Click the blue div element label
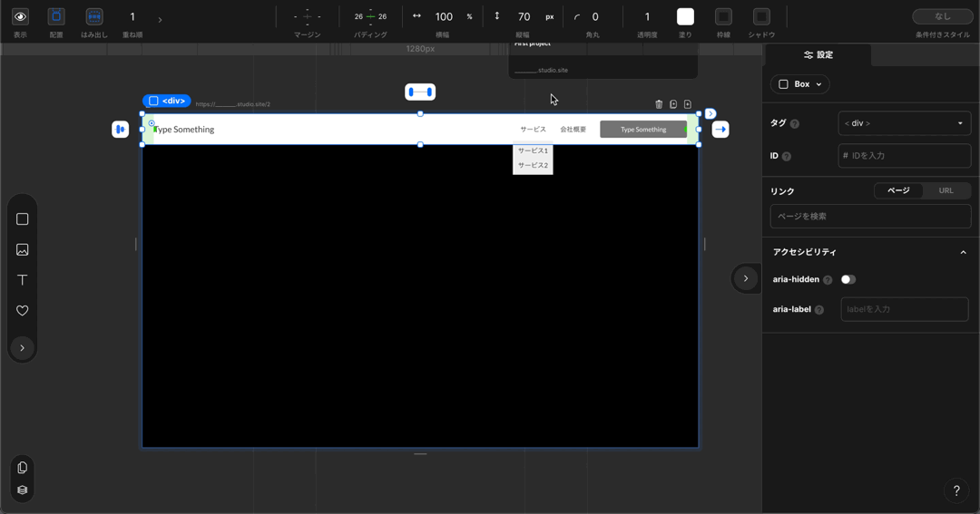 pos(167,101)
